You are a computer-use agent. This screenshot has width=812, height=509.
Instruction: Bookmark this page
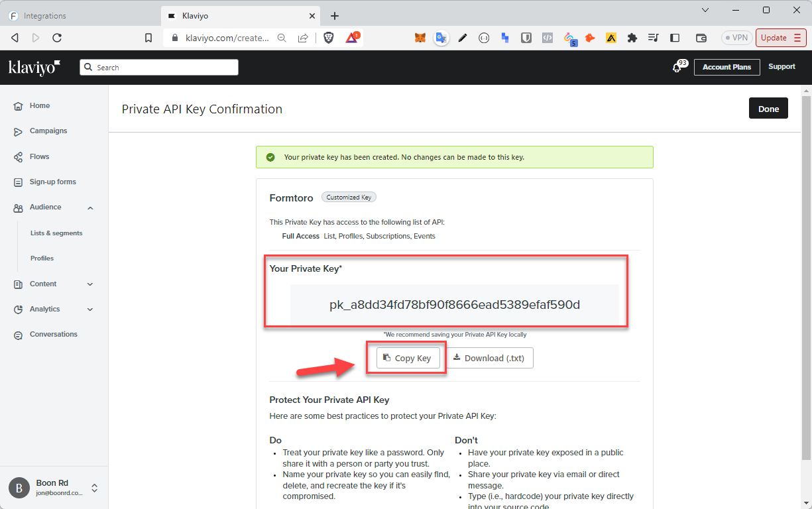coord(148,38)
